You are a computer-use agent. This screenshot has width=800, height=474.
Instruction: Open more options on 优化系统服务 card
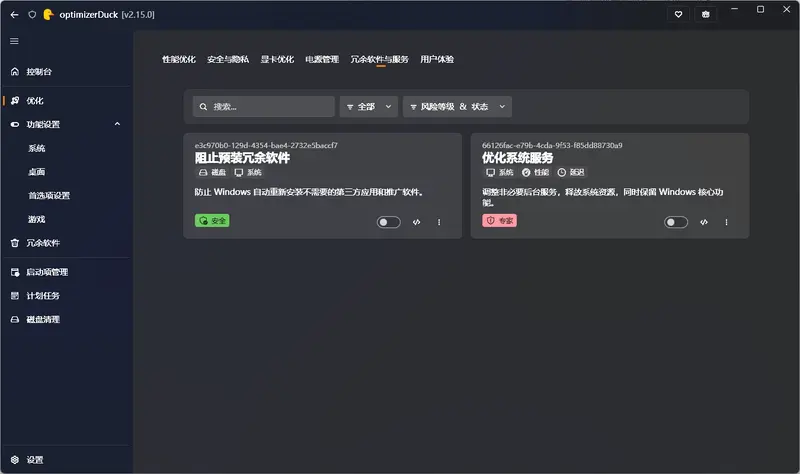[727, 222]
